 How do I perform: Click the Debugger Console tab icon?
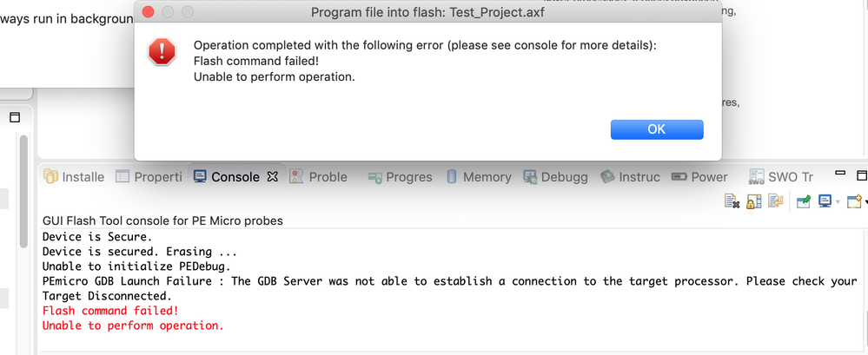click(x=530, y=177)
